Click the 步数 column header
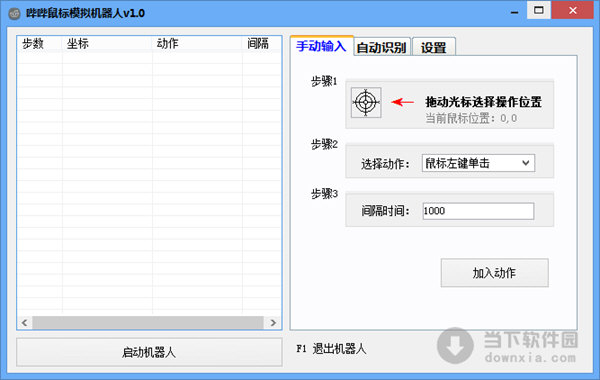Image resolution: width=600 pixels, height=380 pixels. coord(39,44)
